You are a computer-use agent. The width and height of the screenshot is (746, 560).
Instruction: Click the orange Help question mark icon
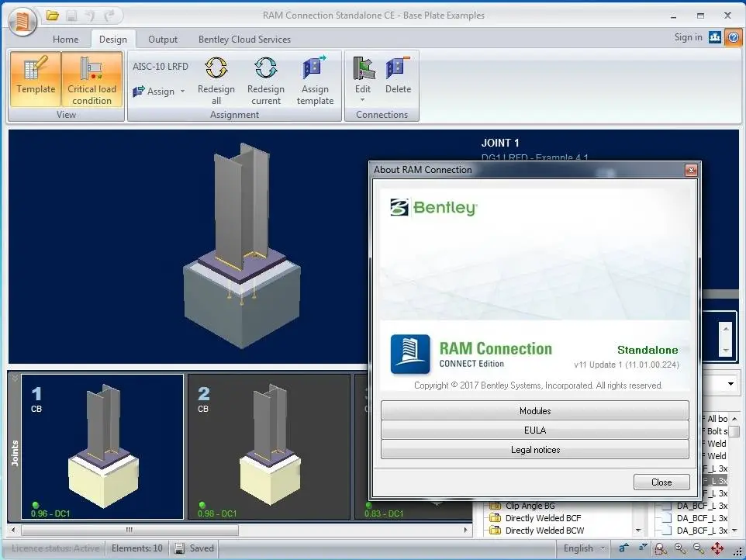733,37
